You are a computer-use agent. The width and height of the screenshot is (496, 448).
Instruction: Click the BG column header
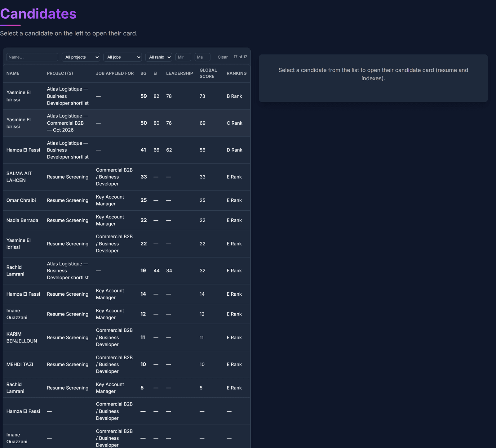tap(144, 73)
